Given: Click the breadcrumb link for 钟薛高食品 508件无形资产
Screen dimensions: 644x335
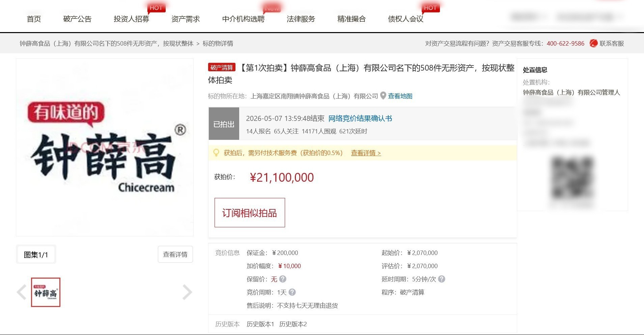Looking at the screenshot, I should coord(107,44).
